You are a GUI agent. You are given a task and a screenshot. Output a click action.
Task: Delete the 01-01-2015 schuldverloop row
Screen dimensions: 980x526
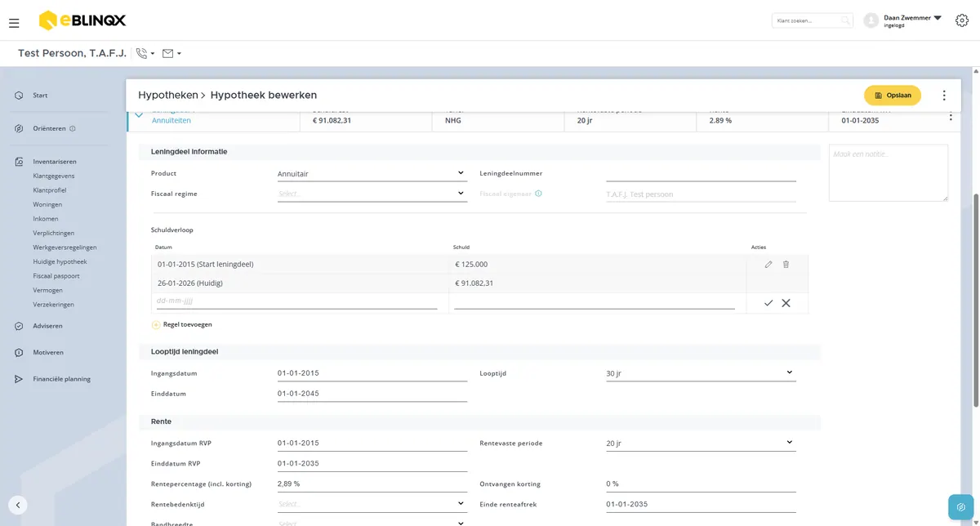[786, 265]
